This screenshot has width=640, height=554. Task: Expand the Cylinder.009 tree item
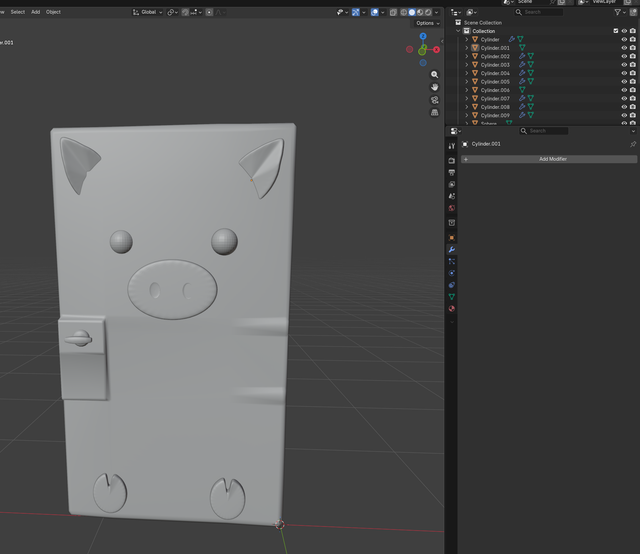pos(467,116)
